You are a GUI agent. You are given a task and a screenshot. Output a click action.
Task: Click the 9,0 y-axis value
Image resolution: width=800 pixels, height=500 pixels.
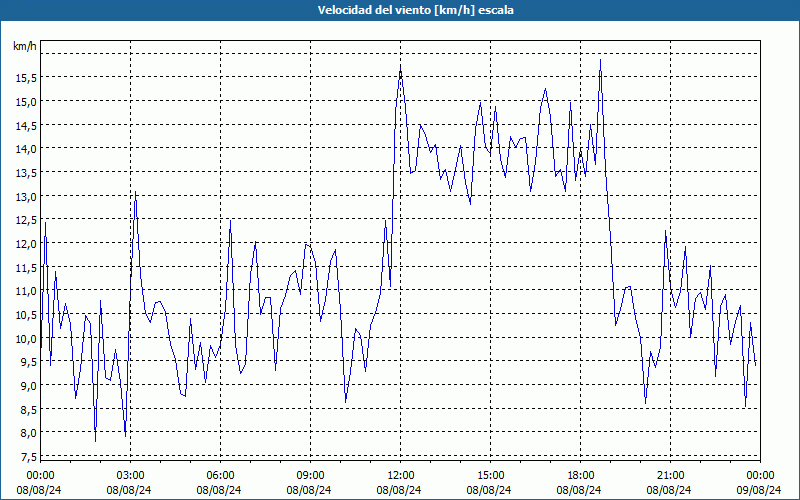coord(28,385)
